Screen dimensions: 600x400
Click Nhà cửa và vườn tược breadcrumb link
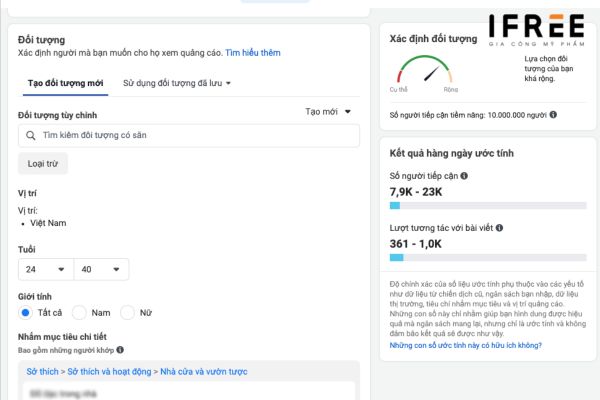pyautogui.click(x=204, y=372)
